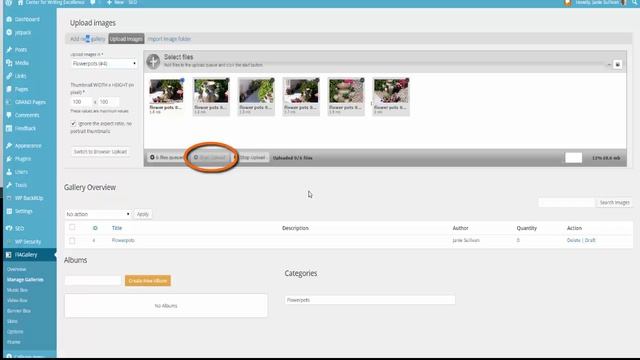This screenshot has width=640, height=360.
Task: Click the Posts pin icon in sidebar
Action: (9, 49)
